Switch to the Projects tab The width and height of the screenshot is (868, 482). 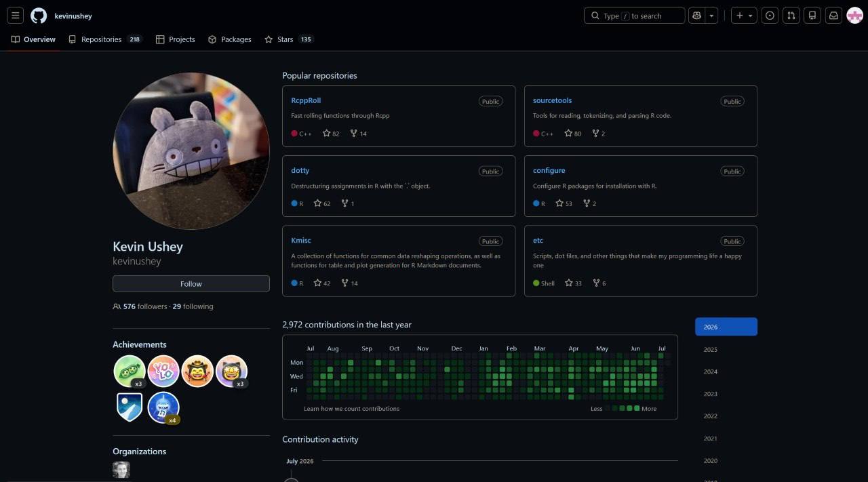175,39
